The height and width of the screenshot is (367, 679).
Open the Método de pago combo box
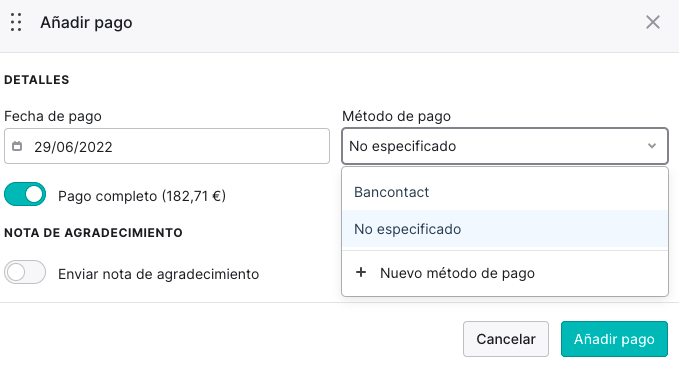click(x=505, y=146)
